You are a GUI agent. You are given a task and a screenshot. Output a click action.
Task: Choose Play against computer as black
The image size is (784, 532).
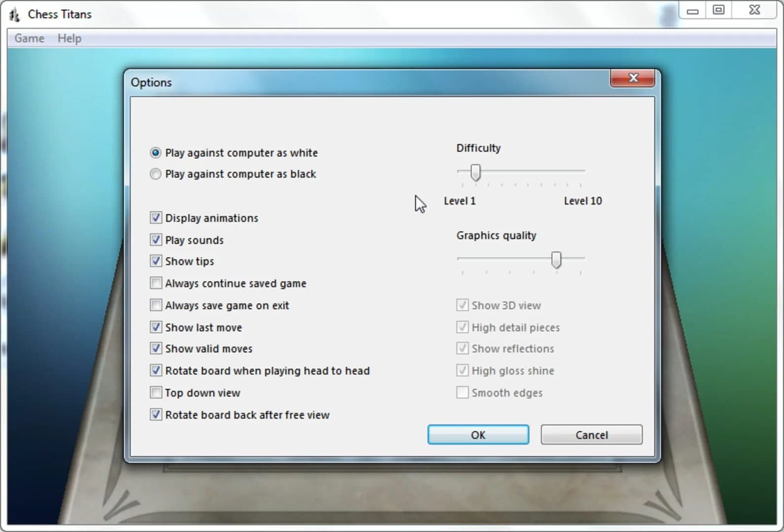coord(156,174)
